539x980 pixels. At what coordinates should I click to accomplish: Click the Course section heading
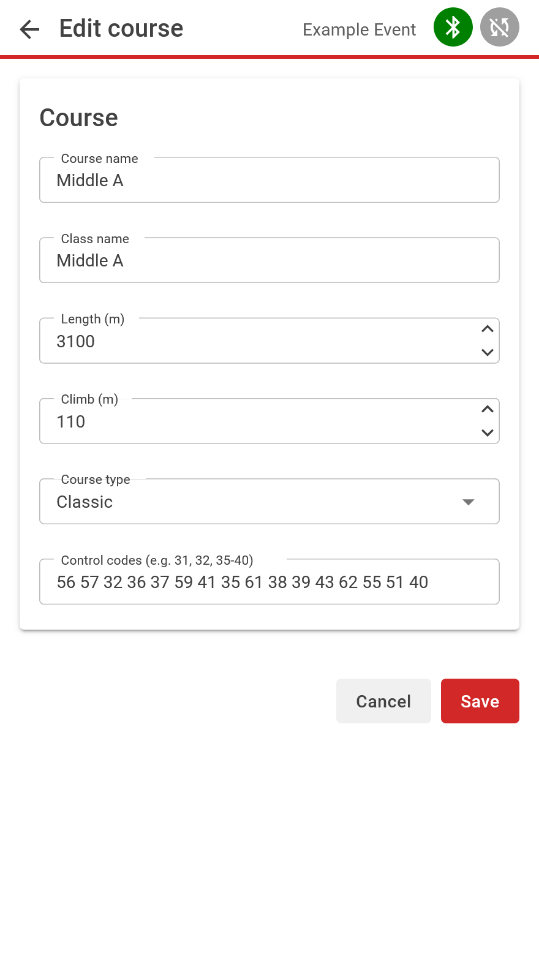[x=79, y=118]
